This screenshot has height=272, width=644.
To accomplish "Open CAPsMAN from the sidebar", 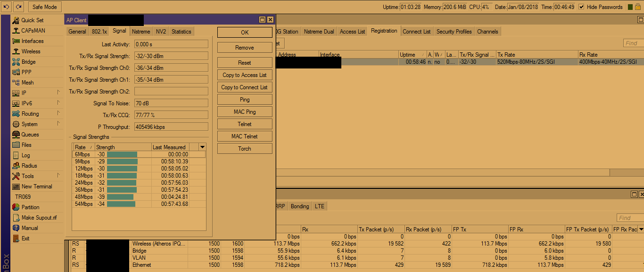I will (x=16, y=31).
